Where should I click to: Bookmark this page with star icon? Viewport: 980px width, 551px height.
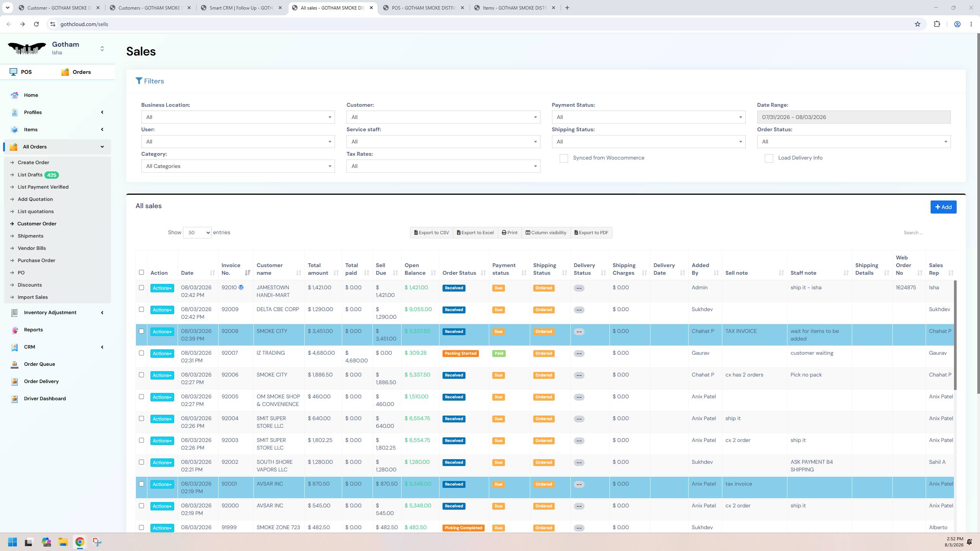[x=918, y=24]
